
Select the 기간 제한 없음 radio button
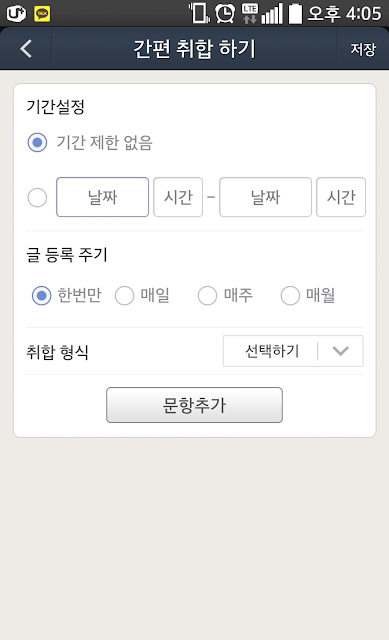click(37, 142)
